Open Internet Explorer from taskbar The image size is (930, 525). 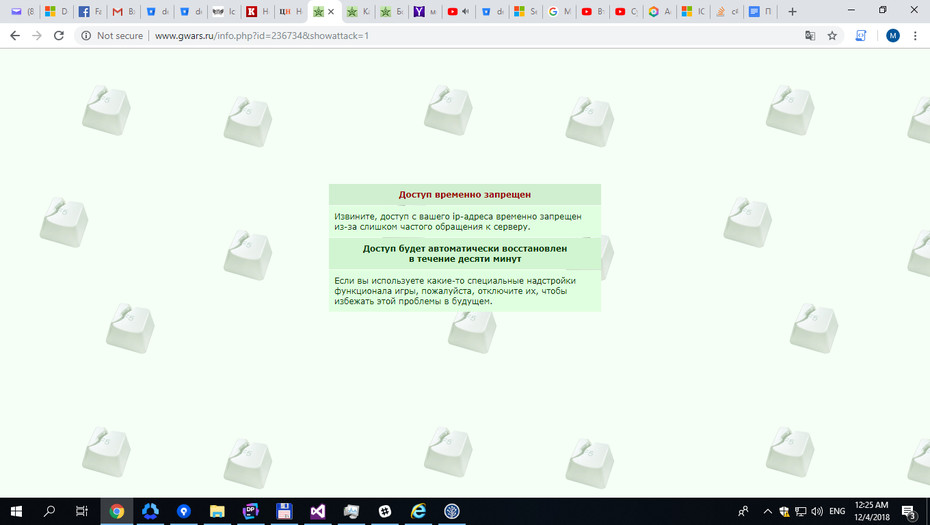pos(418,511)
